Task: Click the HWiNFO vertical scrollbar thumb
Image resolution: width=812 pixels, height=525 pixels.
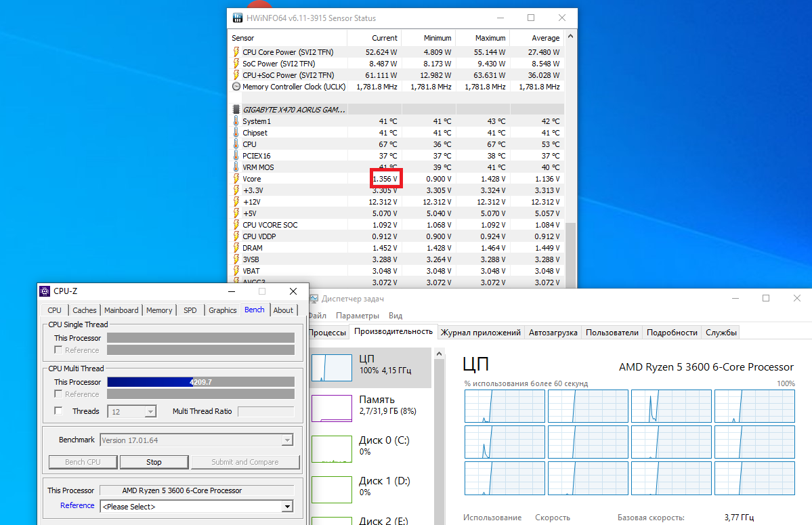Action: (571, 255)
